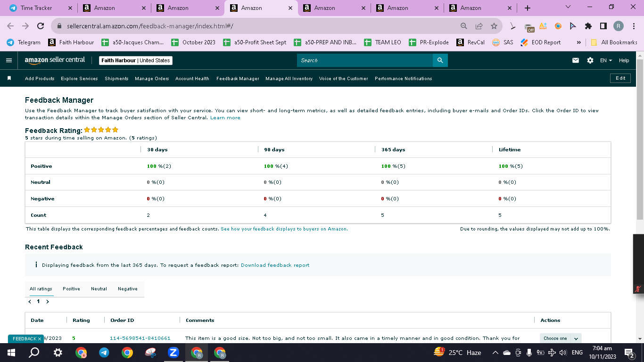This screenshot has width=644, height=362.
Task: Click the Learn more link
Action: pyautogui.click(x=225, y=118)
